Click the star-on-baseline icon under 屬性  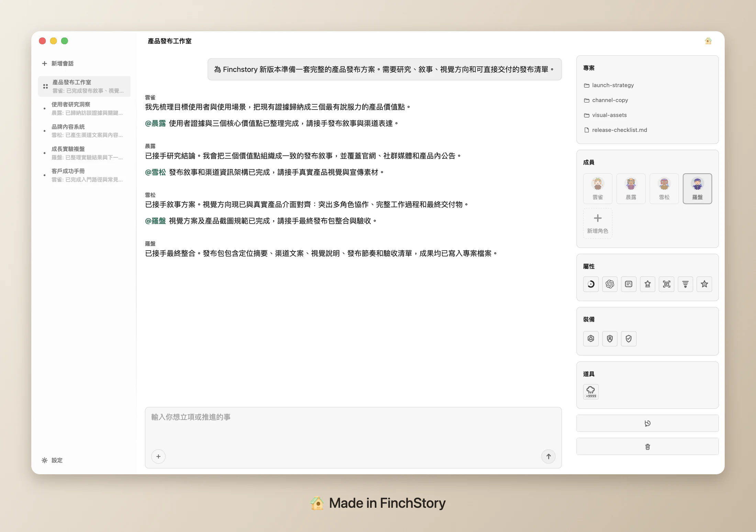click(x=647, y=284)
